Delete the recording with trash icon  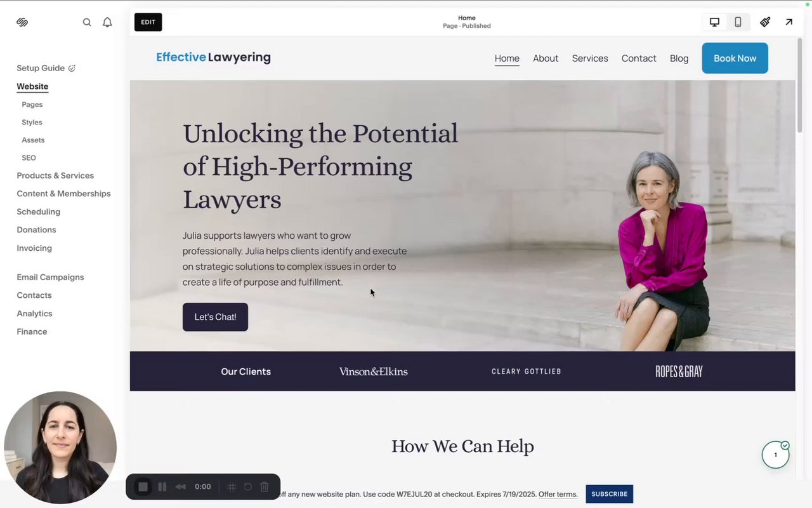tap(265, 487)
